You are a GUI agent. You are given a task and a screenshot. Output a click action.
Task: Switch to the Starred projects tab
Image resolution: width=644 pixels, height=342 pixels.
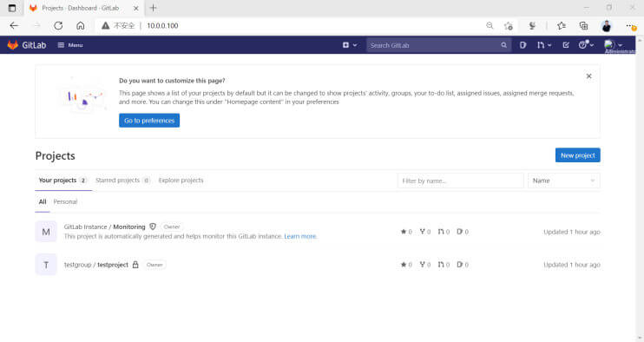coord(122,181)
